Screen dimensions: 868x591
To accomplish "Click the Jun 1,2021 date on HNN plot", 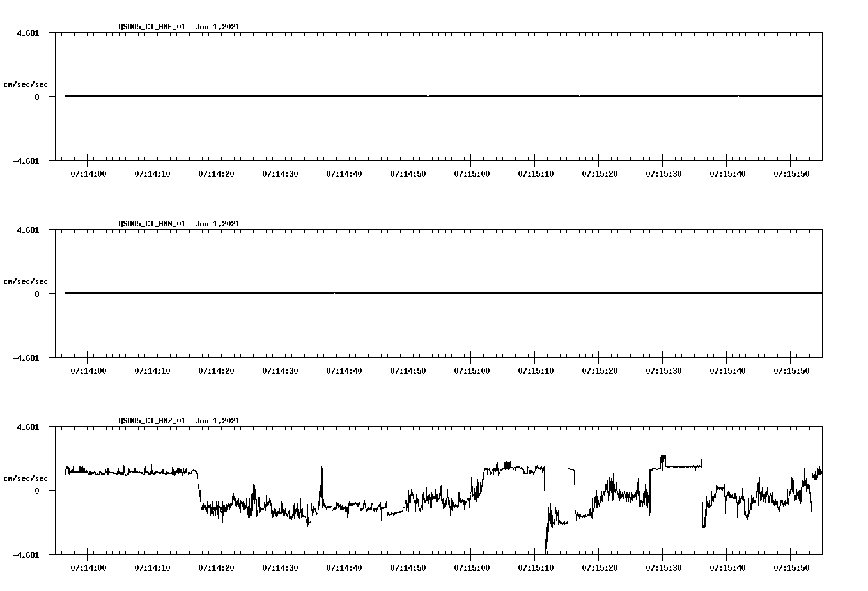I will (218, 224).
